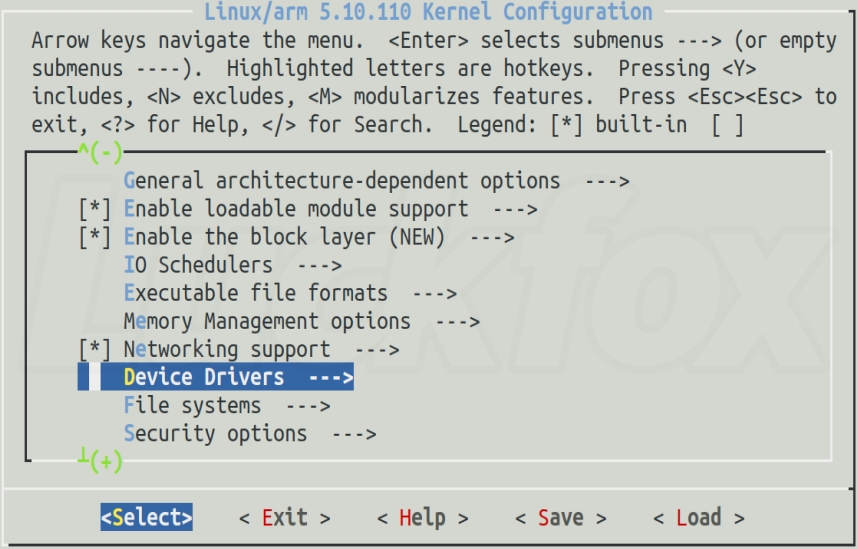Click the Save button
This screenshot has width=858, height=549.
pos(560,517)
